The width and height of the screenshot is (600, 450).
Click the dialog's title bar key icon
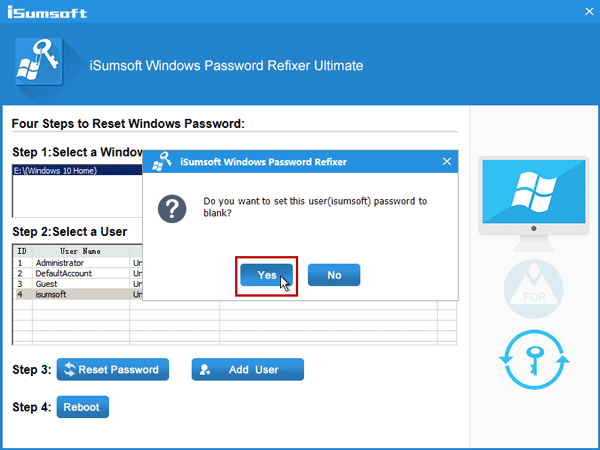161,161
